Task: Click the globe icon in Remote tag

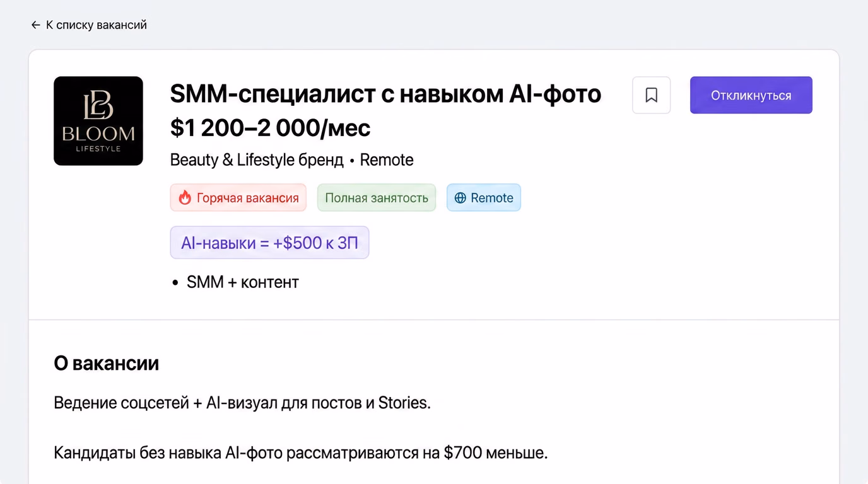Action: tap(460, 198)
